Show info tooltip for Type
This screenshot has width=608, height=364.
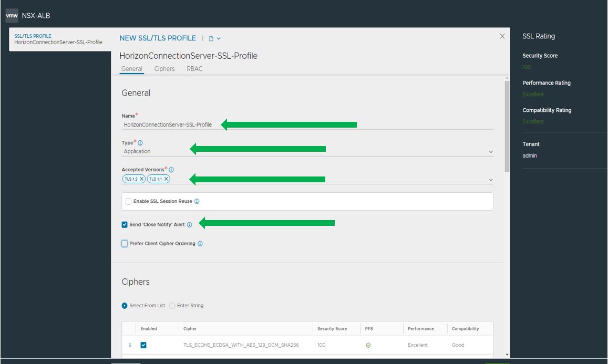(140, 143)
